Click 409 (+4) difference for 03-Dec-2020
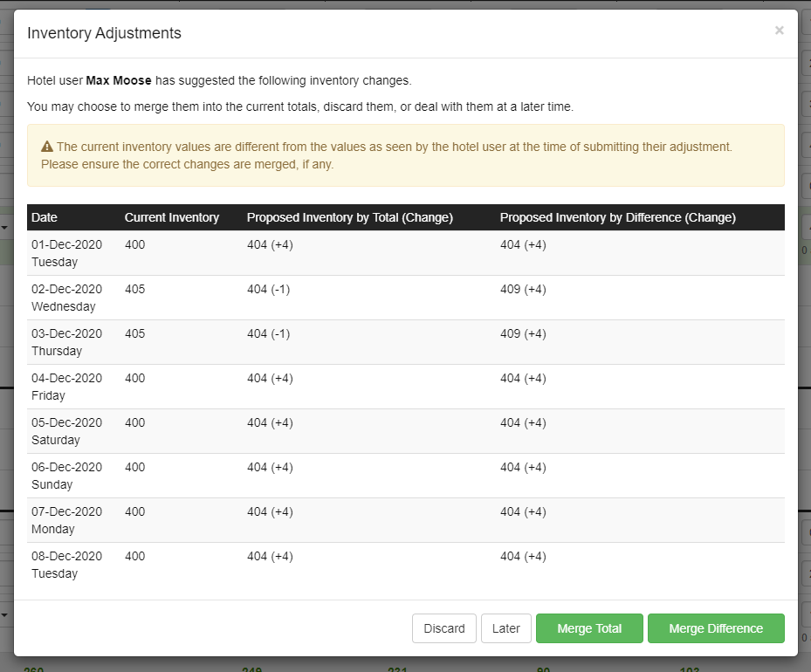 pyautogui.click(x=523, y=333)
